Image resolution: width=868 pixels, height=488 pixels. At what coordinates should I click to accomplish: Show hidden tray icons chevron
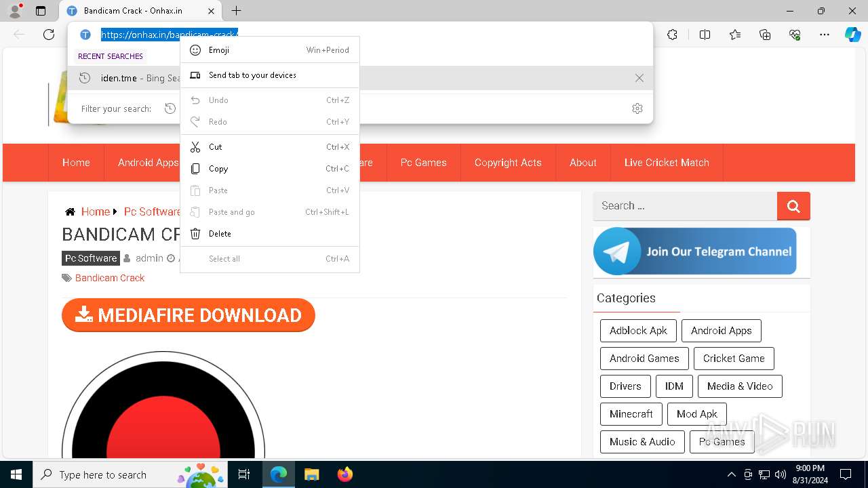click(732, 474)
